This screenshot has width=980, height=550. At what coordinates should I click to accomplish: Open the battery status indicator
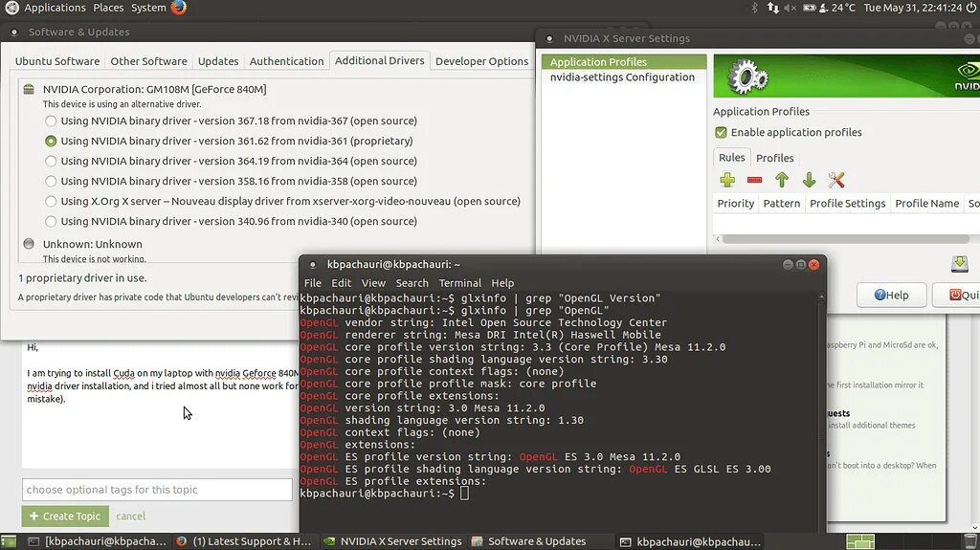809,8
